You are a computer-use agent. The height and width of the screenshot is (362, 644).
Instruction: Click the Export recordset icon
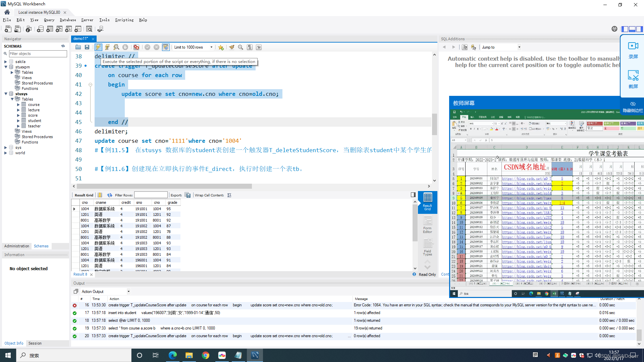point(187,195)
